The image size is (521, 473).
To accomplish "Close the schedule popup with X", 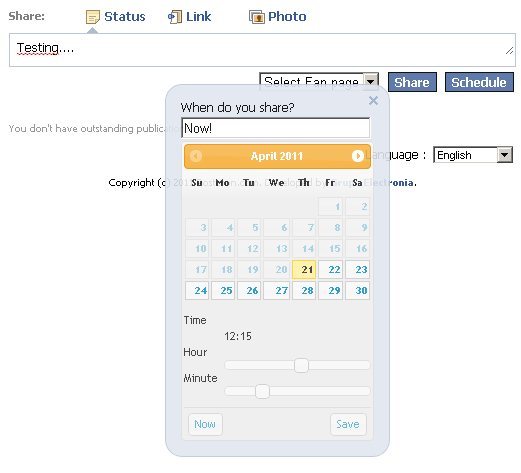I will point(373,101).
